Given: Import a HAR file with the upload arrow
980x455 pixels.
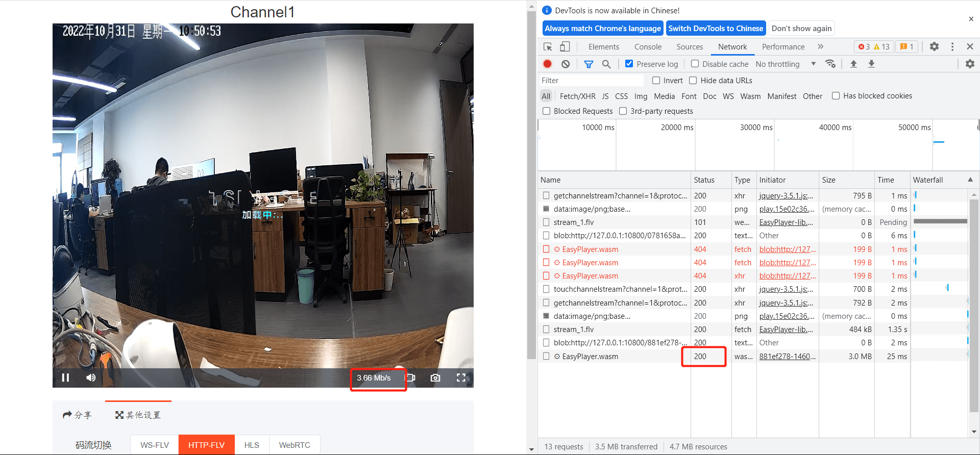Looking at the screenshot, I should pos(853,64).
